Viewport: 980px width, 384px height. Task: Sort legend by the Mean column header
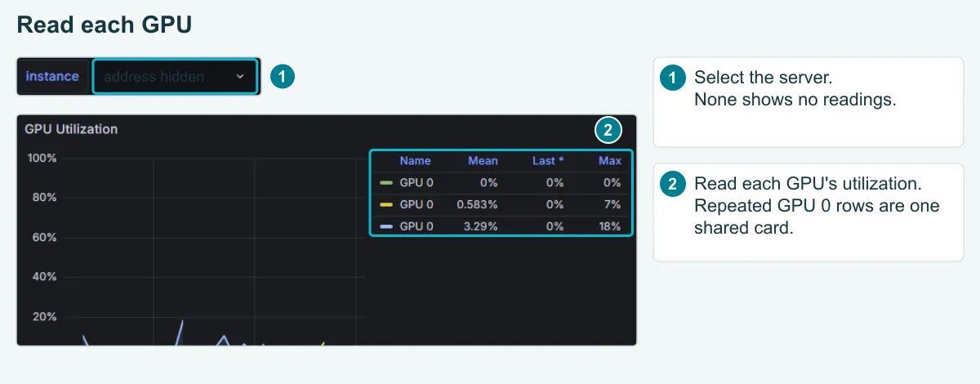pos(483,161)
